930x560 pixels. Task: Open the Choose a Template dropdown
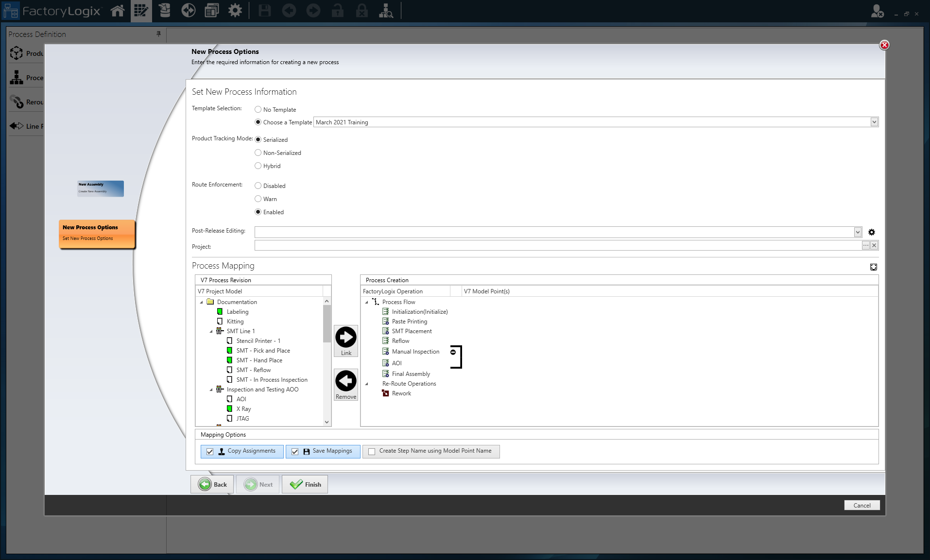tap(874, 122)
